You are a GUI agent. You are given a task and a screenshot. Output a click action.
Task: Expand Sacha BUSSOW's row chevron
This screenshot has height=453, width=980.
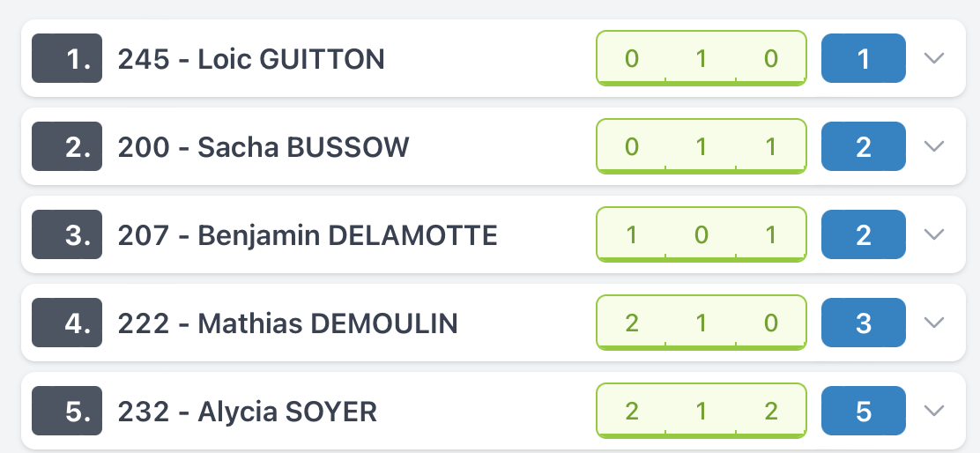tap(934, 146)
